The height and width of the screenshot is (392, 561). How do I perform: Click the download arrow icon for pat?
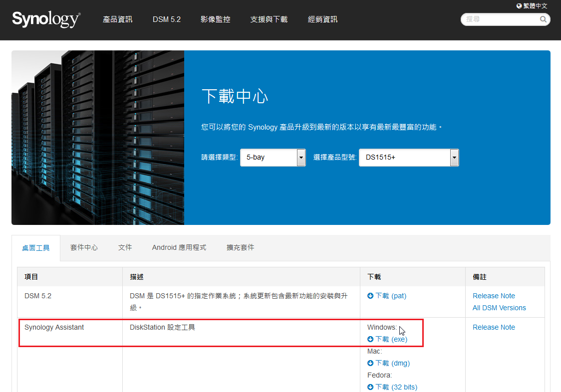tap(370, 296)
